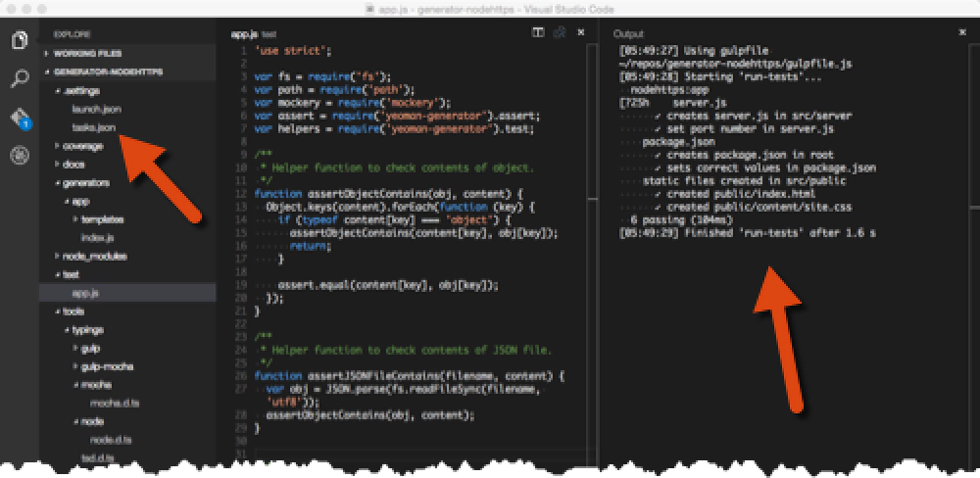Click line 1 'use strict' in editor

click(293, 51)
